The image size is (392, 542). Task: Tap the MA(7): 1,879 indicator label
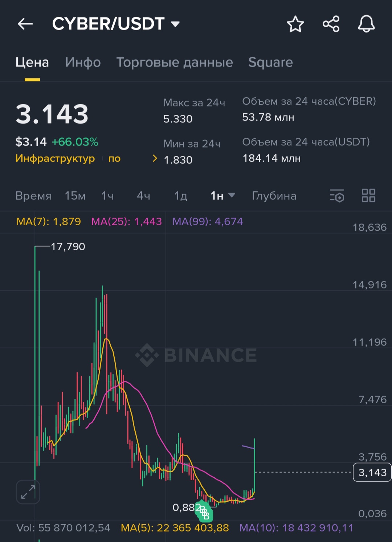pyautogui.click(x=49, y=222)
